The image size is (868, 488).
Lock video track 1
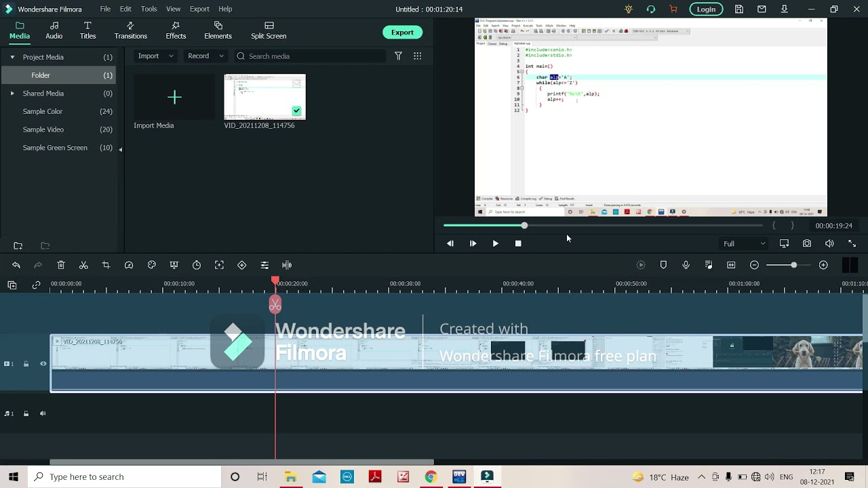tap(26, 364)
